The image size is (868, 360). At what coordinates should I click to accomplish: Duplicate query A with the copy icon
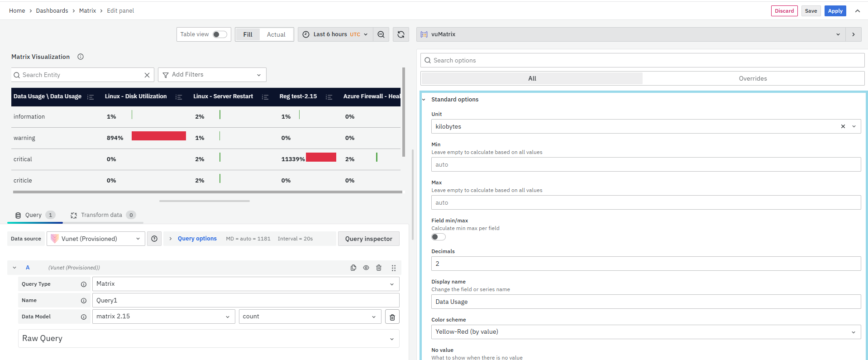(x=353, y=268)
